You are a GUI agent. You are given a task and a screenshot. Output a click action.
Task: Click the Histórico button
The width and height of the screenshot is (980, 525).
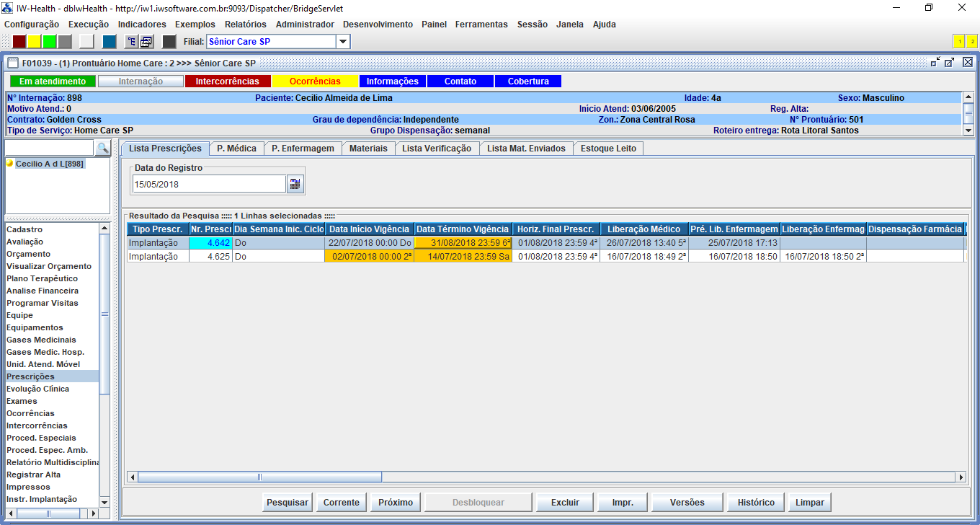point(756,503)
